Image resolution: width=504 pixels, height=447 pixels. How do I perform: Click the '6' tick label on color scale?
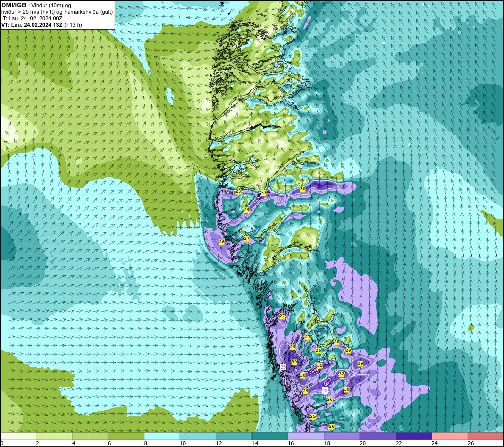point(109,443)
